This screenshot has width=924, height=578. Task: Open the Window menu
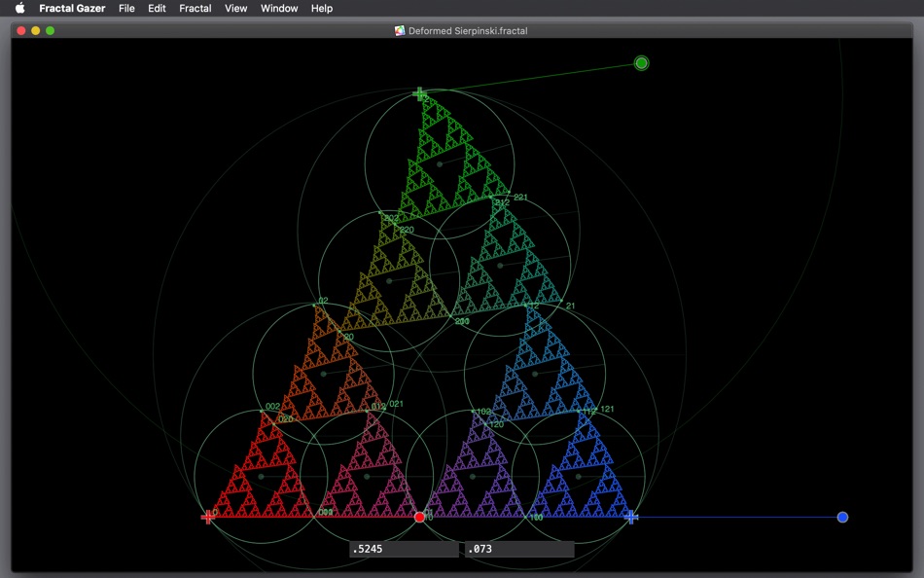click(279, 8)
